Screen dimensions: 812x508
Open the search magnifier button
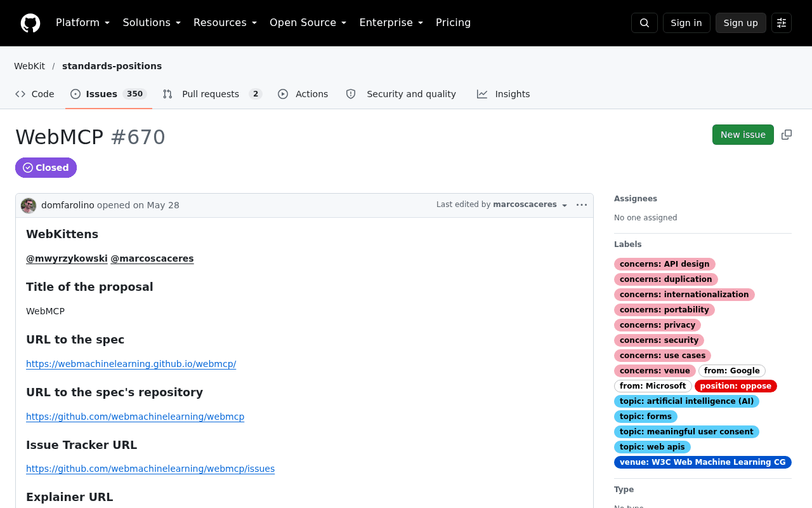point(645,23)
